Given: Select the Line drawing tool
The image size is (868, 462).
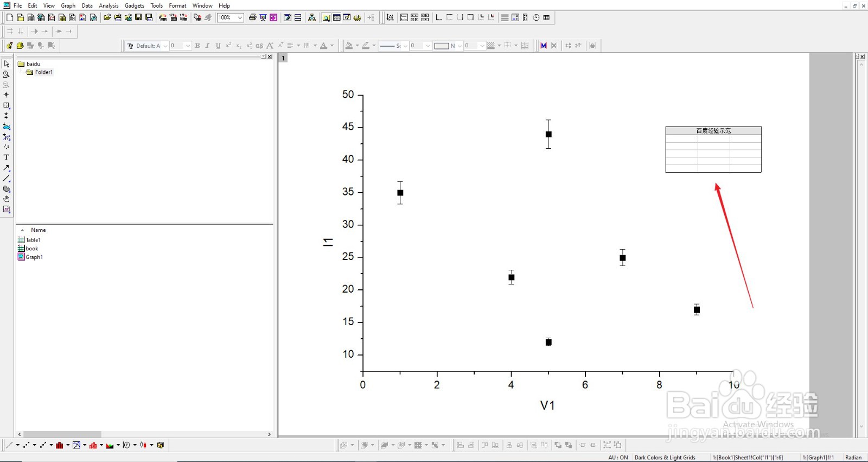Looking at the screenshot, I should [x=7, y=178].
